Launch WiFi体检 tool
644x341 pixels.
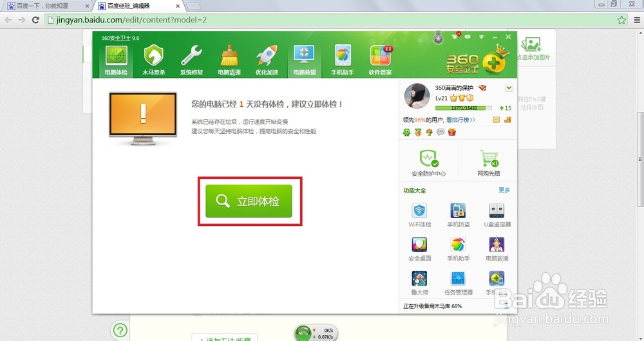[419, 215]
